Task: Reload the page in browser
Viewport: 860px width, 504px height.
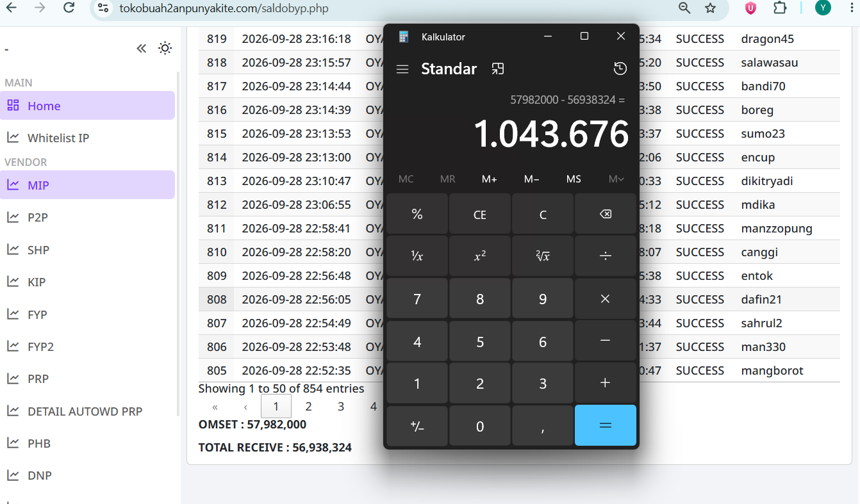Action: [x=69, y=8]
